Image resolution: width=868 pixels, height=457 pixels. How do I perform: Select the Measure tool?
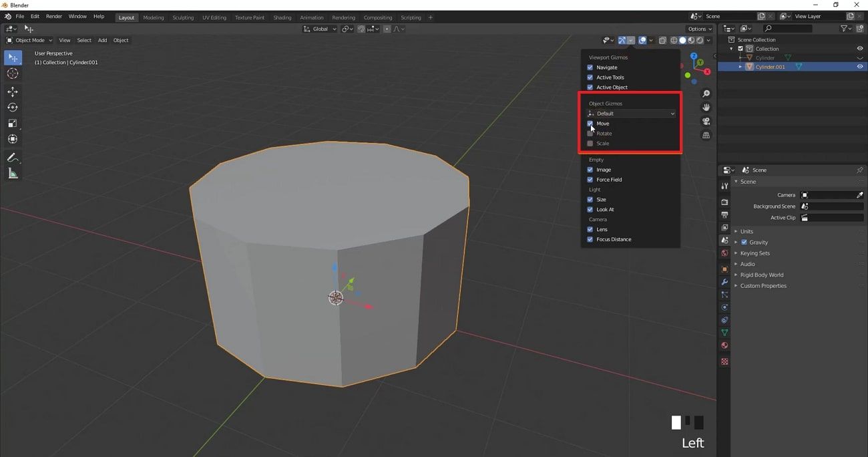tap(13, 173)
